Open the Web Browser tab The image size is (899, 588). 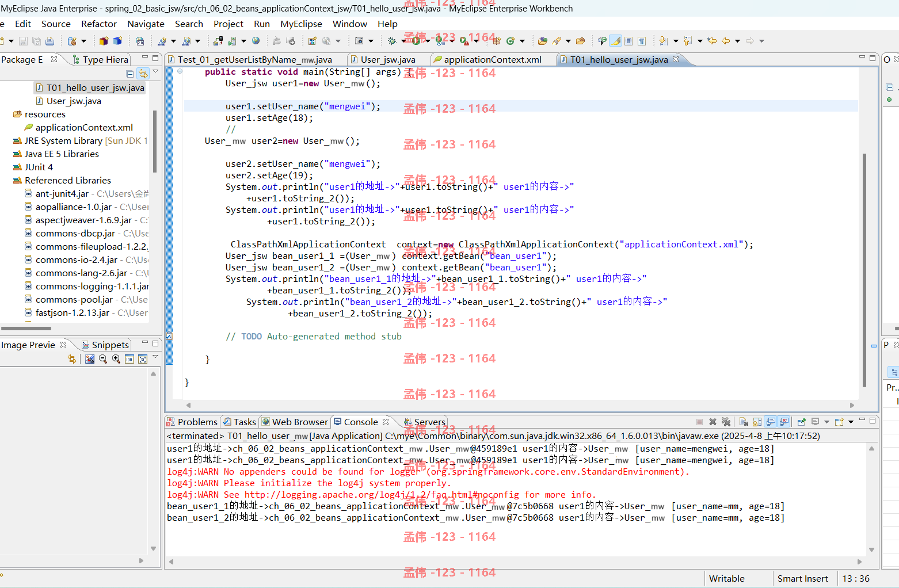click(295, 422)
